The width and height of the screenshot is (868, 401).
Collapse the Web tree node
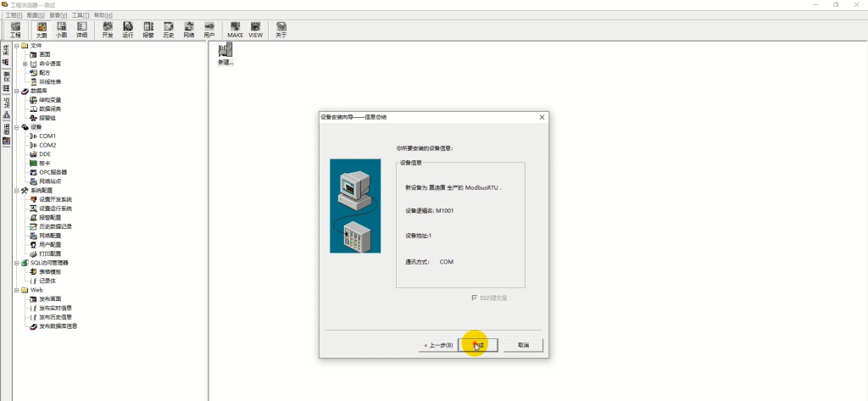pos(17,290)
